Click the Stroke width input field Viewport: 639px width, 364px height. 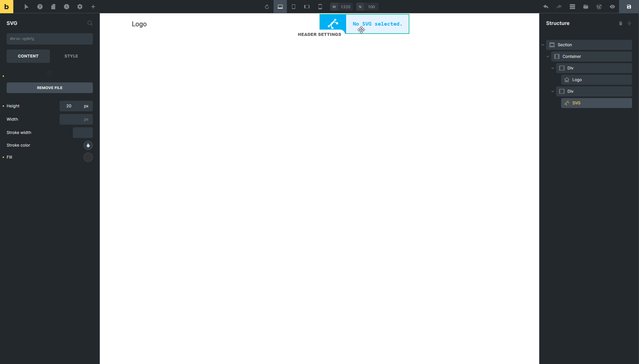[83, 133]
